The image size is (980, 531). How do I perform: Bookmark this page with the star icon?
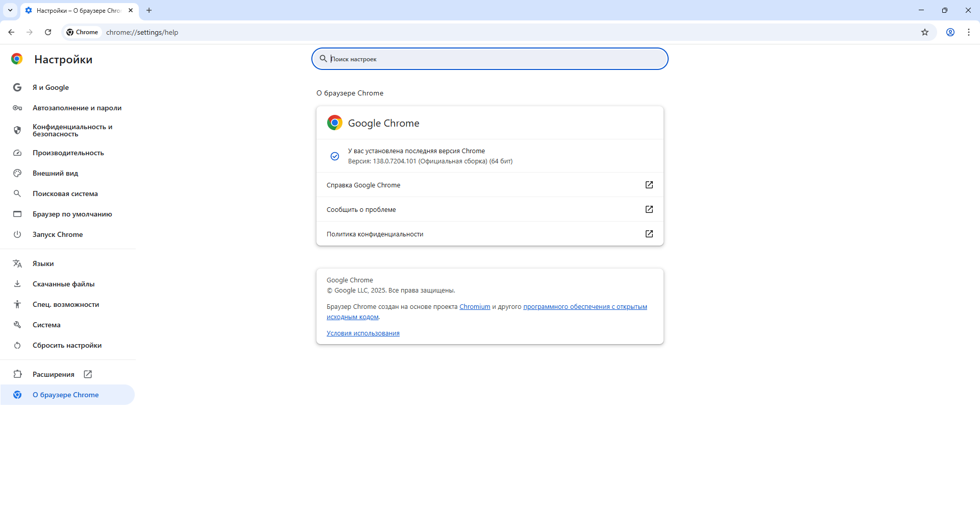pos(924,32)
